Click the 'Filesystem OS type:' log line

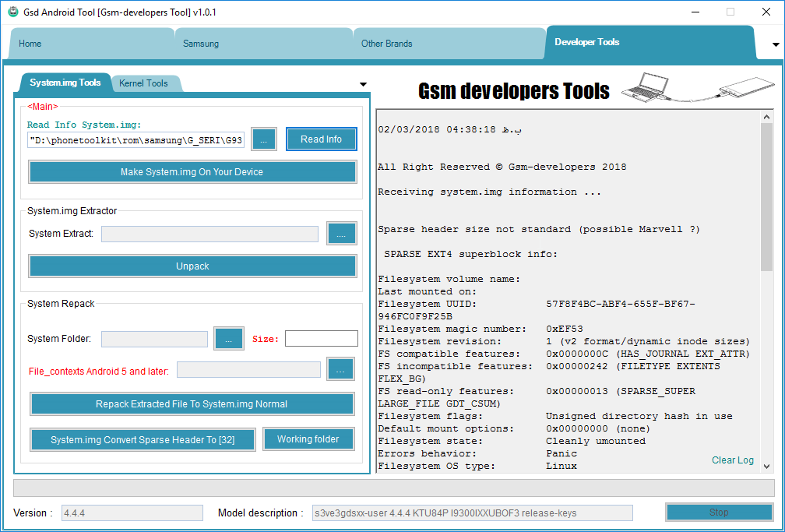coord(477,466)
